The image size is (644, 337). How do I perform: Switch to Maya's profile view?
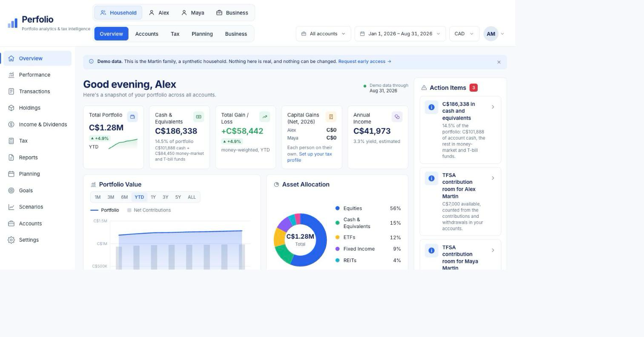coord(193,13)
